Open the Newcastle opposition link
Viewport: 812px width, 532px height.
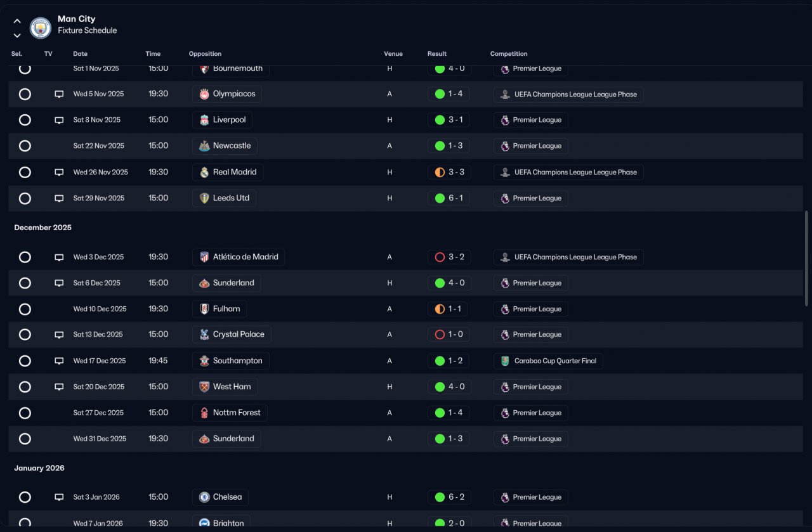[x=225, y=146]
